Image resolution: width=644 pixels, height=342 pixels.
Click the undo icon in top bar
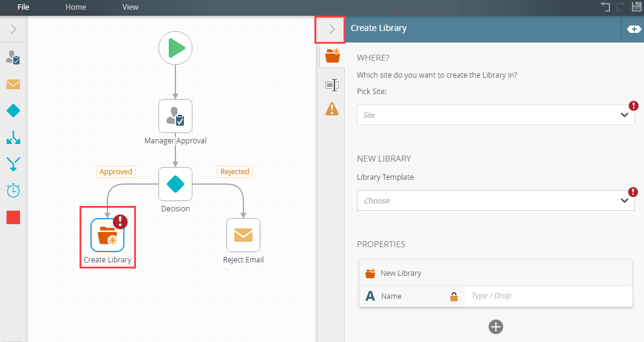[605, 6]
